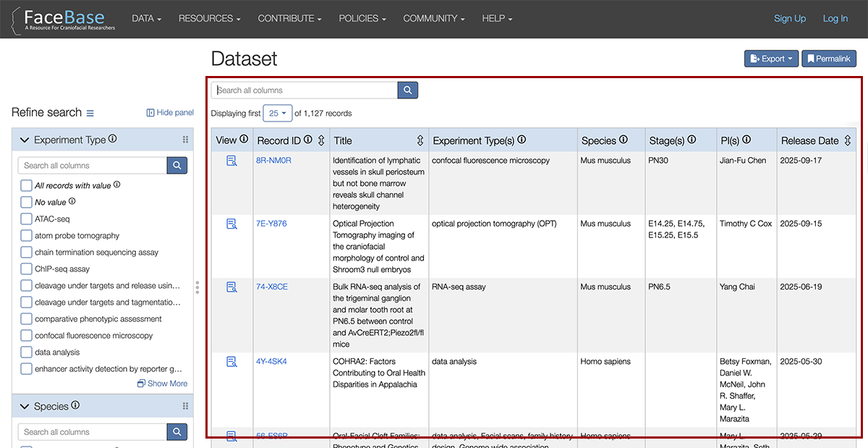This screenshot has height=448, width=868.
Task: Click the search magnifier above the results table
Action: tap(407, 90)
